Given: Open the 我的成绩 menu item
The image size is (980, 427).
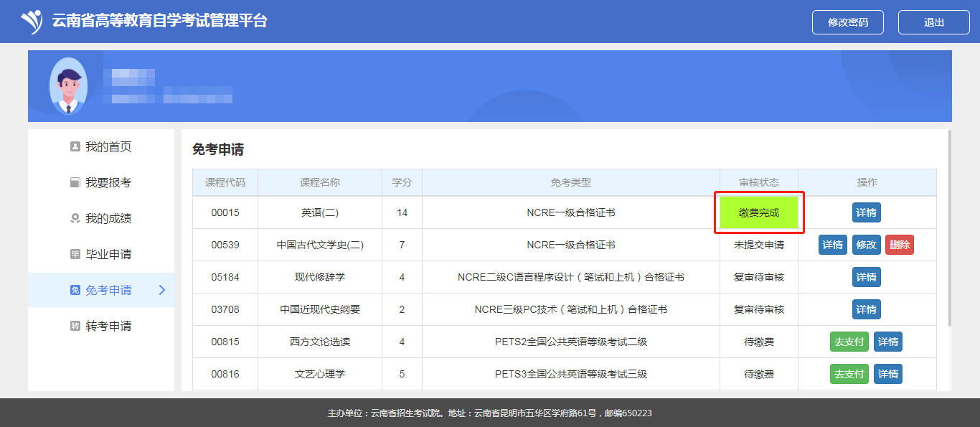Looking at the screenshot, I should point(108,219).
